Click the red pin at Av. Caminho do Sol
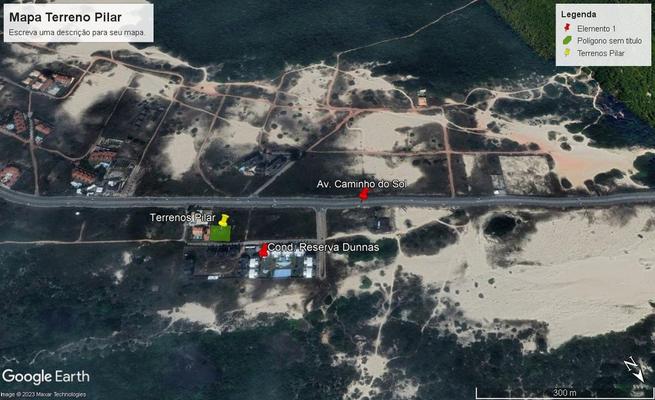 tap(363, 195)
